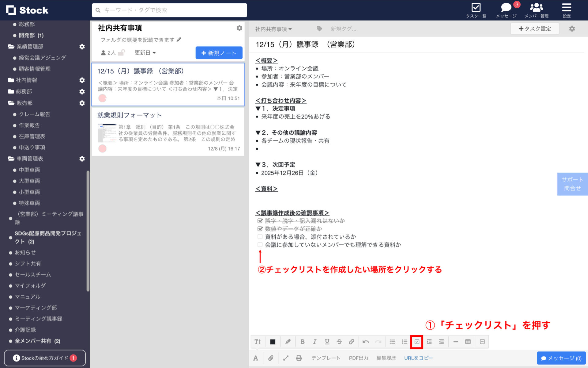
Task: Uncheck 誤字・脱字・記入漏れはないか item
Action: coord(260,220)
